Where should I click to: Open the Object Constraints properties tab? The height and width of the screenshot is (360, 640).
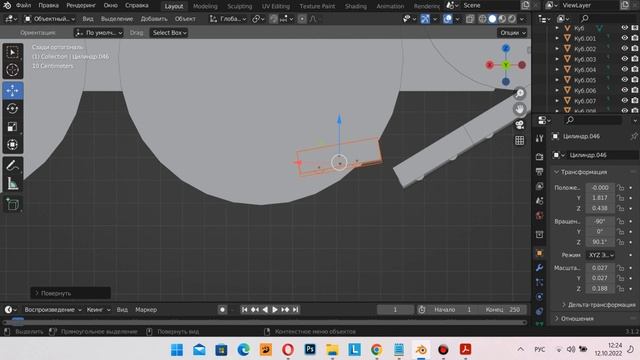[540, 311]
